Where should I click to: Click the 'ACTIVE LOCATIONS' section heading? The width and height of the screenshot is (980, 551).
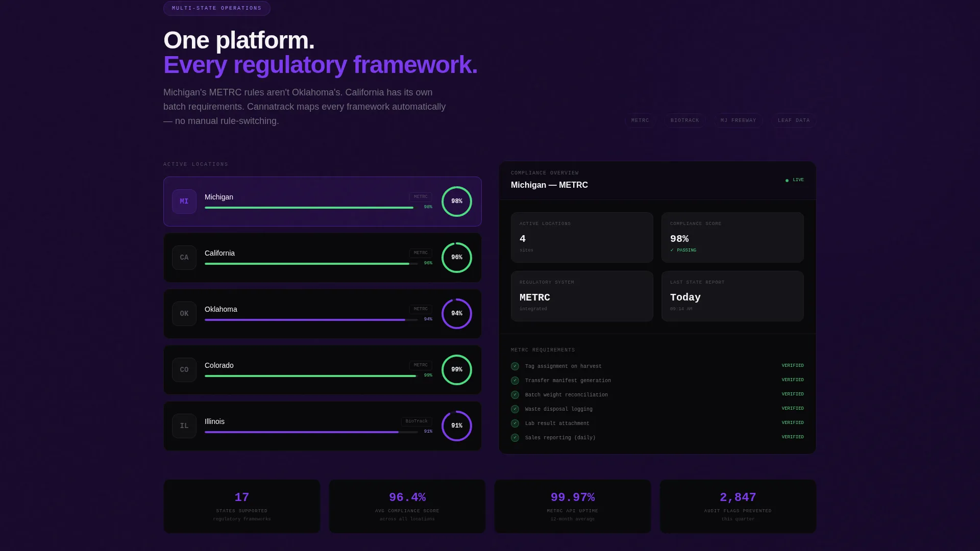point(196,164)
